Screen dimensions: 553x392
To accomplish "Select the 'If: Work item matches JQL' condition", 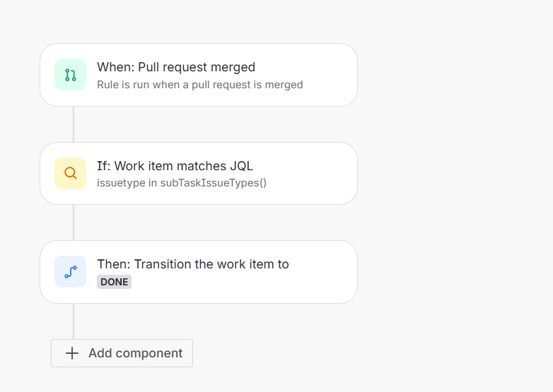I will pyautogui.click(x=199, y=173).
